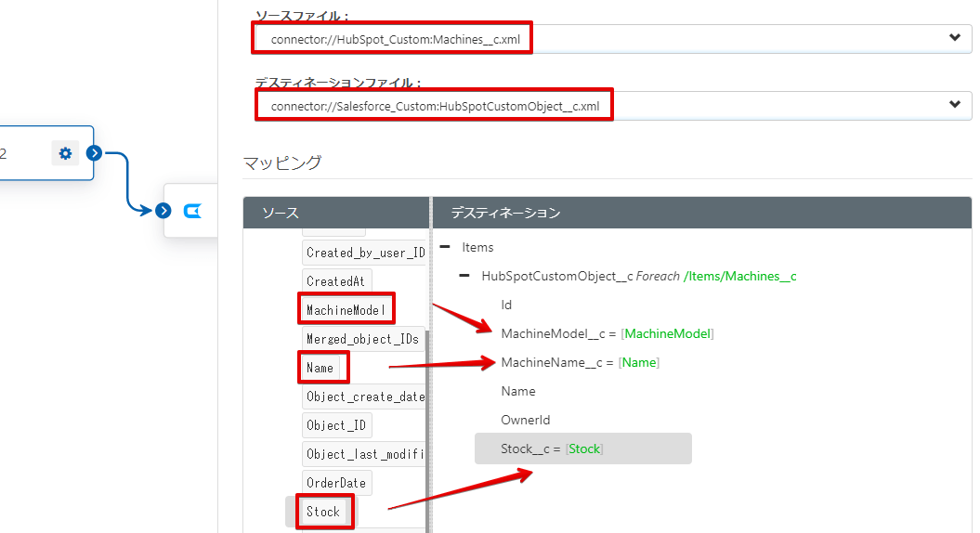The width and height of the screenshot is (980, 533).
Task: Select the Name source field
Action: pyautogui.click(x=320, y=368)
